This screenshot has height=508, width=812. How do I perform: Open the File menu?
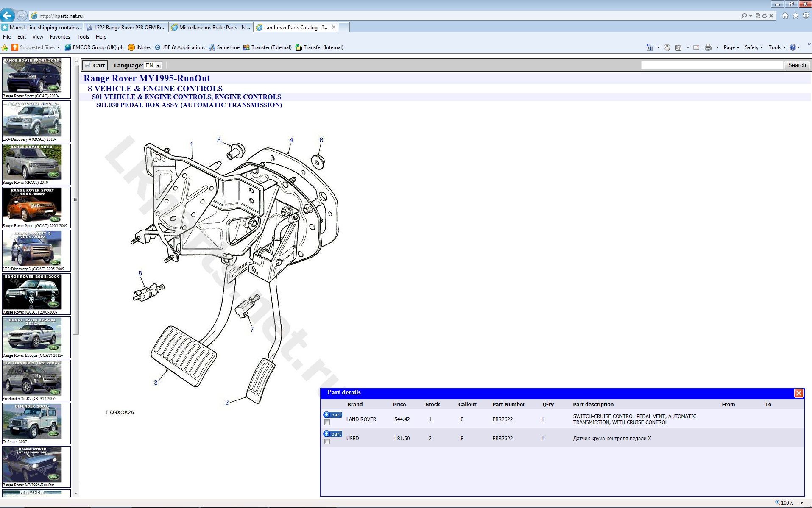pos(7,37)
